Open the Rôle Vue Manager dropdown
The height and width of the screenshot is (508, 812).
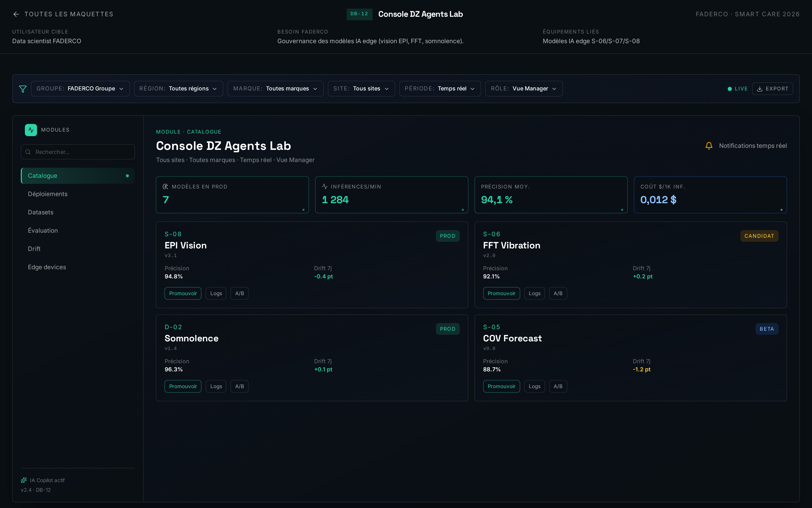(x=524, y=89)
